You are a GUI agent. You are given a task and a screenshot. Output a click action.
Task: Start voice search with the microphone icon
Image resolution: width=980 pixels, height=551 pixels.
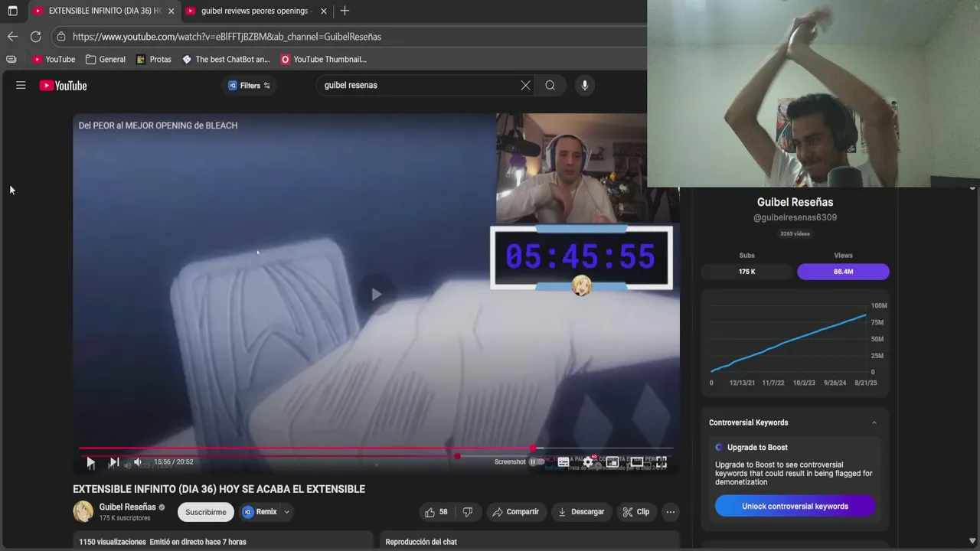pyautogui.click(x=584, y=86)
